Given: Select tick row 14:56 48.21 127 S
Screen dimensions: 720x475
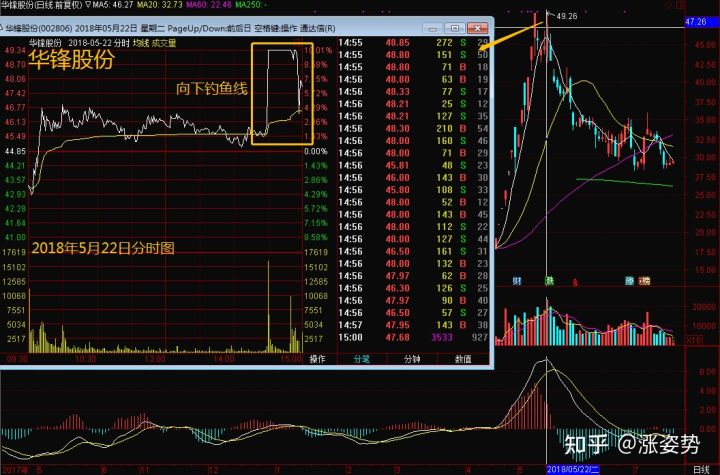Looking at the screenshot, I should click(x=413, y=117).
